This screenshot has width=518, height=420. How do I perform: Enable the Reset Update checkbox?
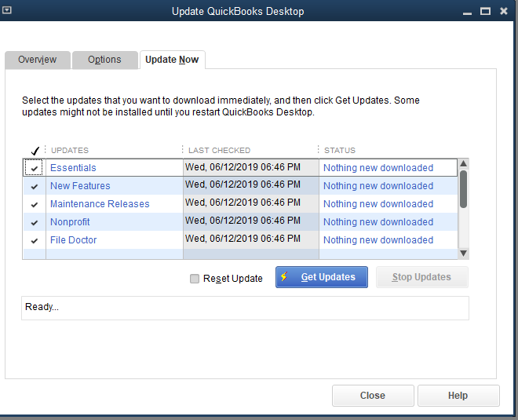tap(195, 278)
